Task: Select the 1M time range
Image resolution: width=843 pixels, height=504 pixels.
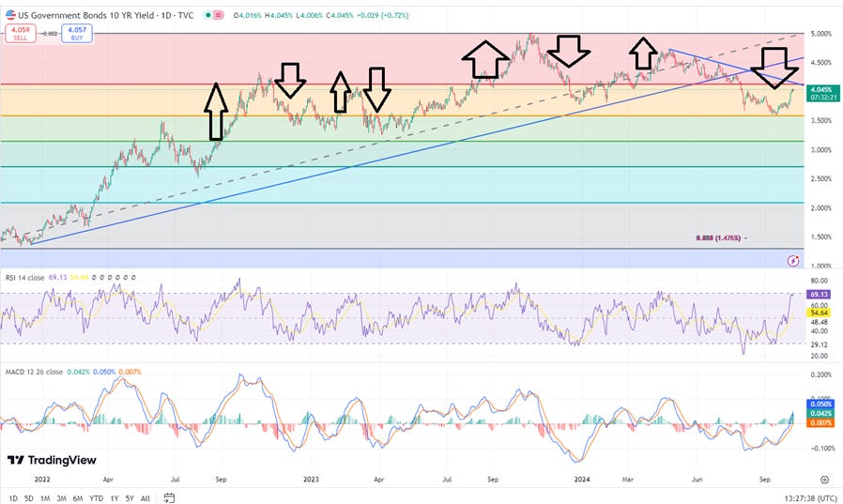Action: (45, 498)
